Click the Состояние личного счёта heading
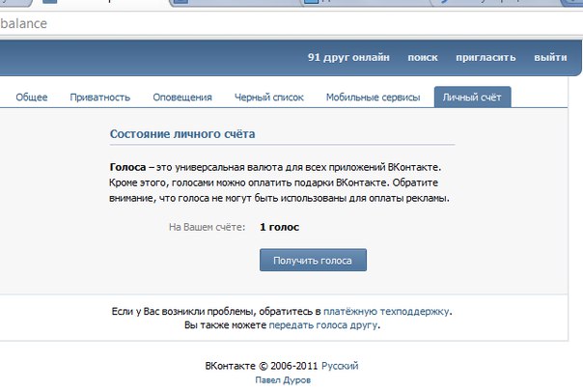583x392 pixels. point(182,134)
